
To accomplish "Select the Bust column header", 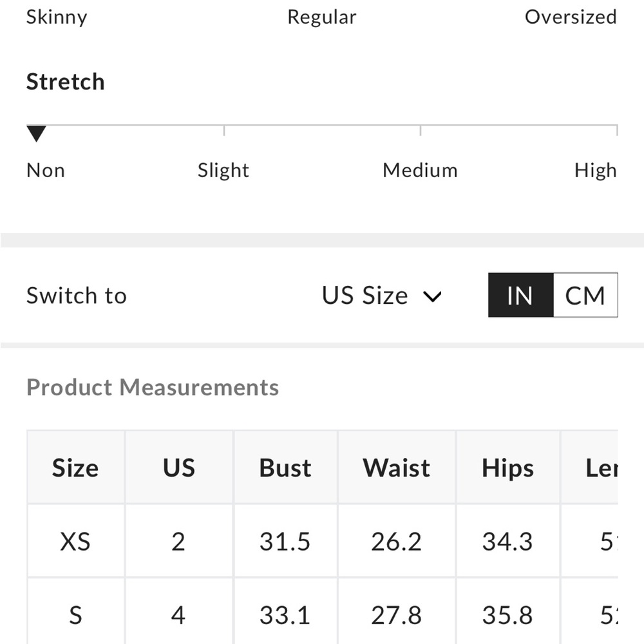I will pos(285,468).
